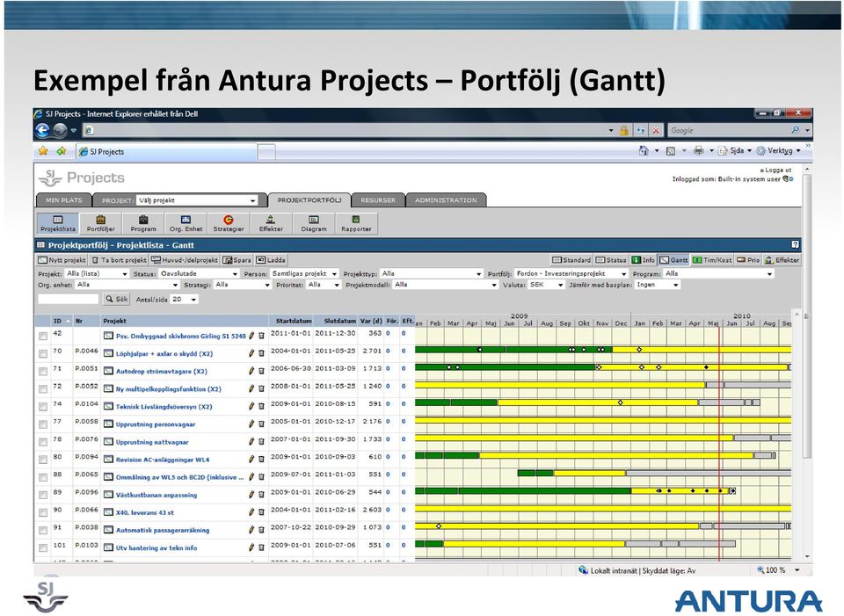This screenshot has width=844, height=616.
Task: Click the browser Favorites star icon
Action: 43,151
